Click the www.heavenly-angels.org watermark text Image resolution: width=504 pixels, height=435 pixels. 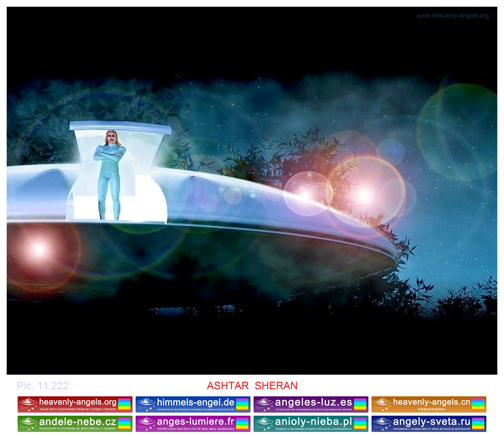(452, 16)
